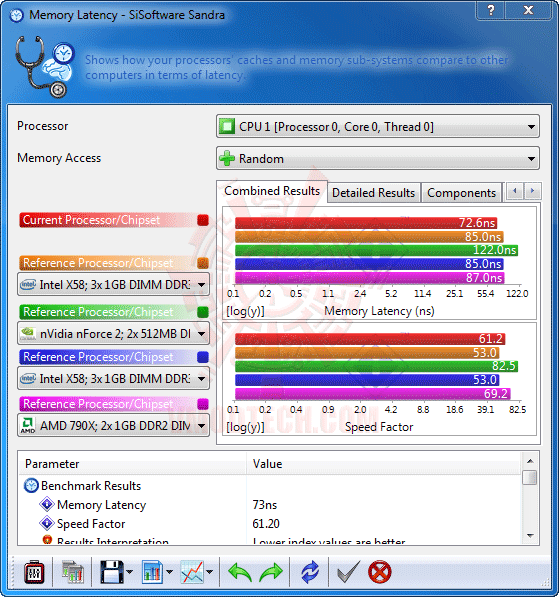
Task: Click the 73ns value cell
Action: pos(265,505)
